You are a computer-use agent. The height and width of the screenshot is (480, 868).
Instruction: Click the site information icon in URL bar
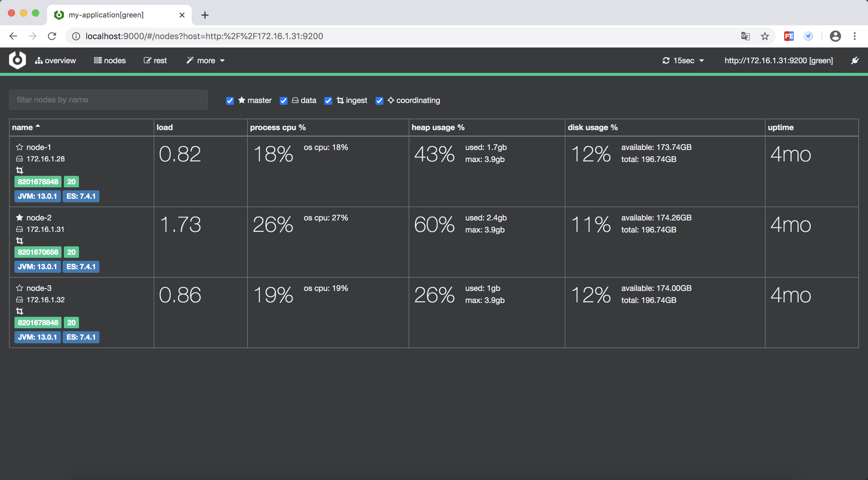tap(76, 36)
